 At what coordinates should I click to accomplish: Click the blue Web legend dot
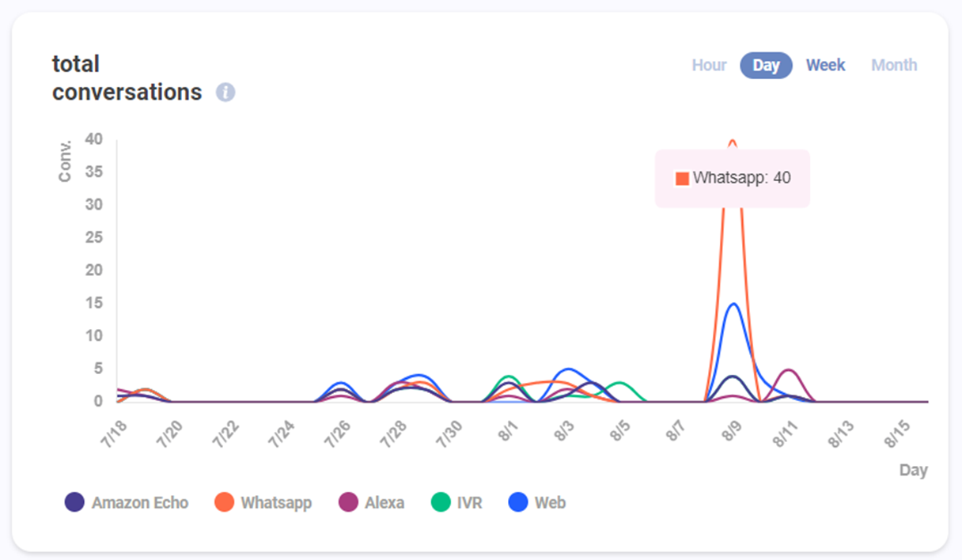click(x=518, y=502)
